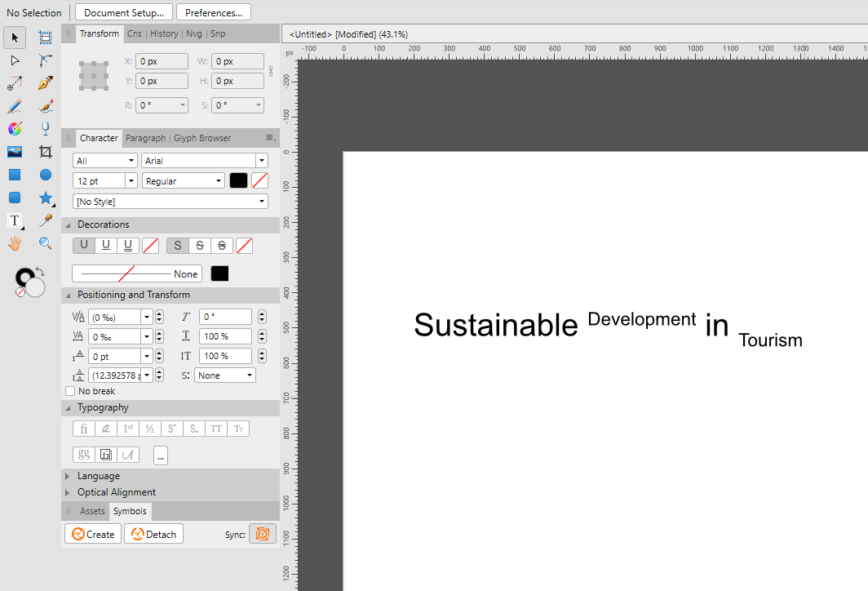The width and height of the screenshot is (868, 591).
Task: Collapse the Decorations section
Action: click(x=68, y=224)
